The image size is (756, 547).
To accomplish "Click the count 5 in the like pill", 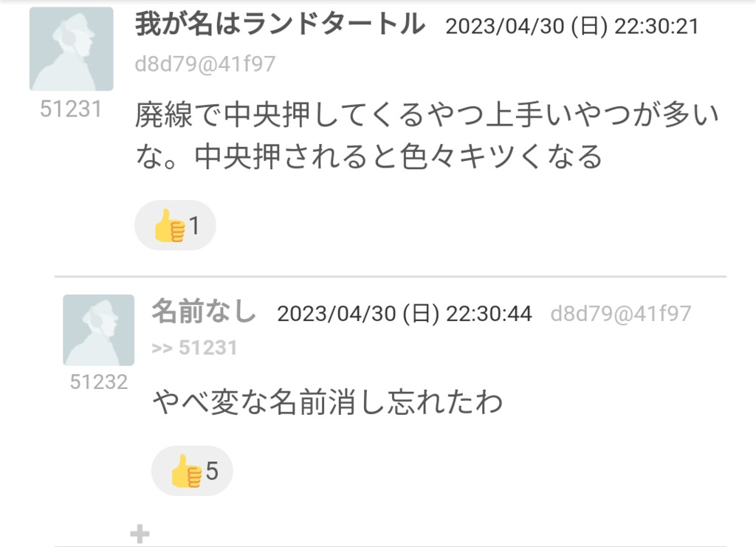I will 212,471.
